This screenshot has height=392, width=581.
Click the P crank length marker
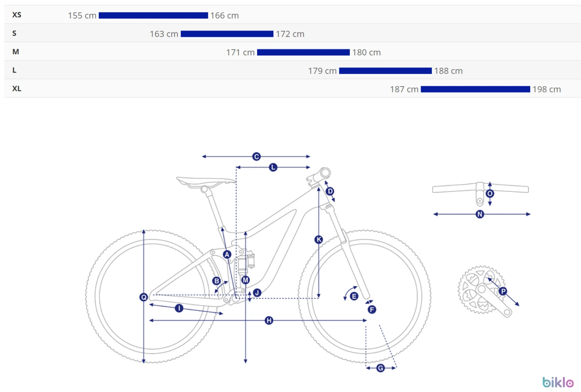(503, 291)
